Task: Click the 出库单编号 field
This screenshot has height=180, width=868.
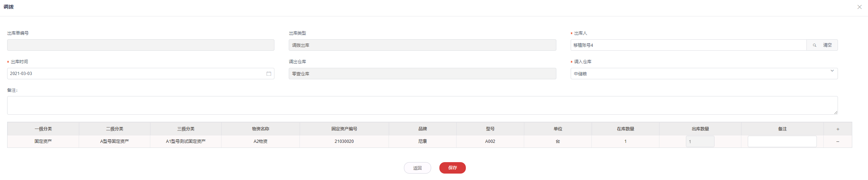Action: (x=141, y=45)
